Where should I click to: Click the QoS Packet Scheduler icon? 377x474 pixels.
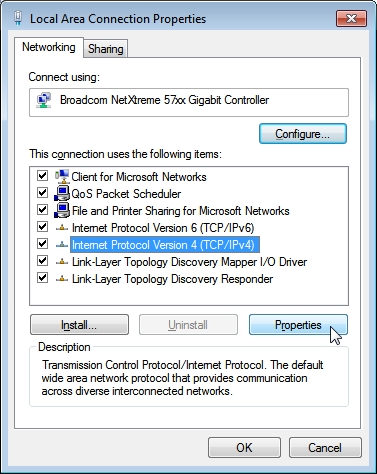coord(62,193)
